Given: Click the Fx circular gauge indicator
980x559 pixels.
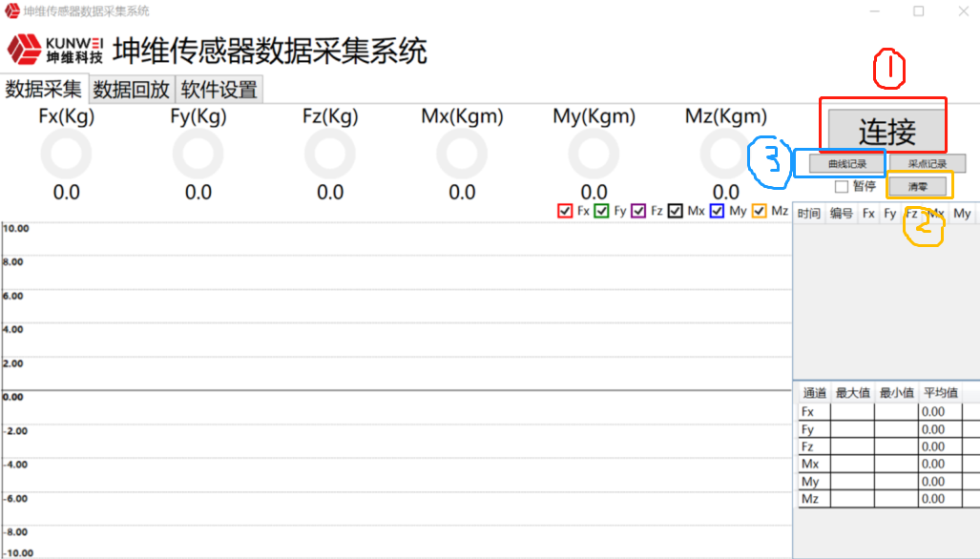Looking at the screenshot, I should pyautogui.click(x=66, y=154).
